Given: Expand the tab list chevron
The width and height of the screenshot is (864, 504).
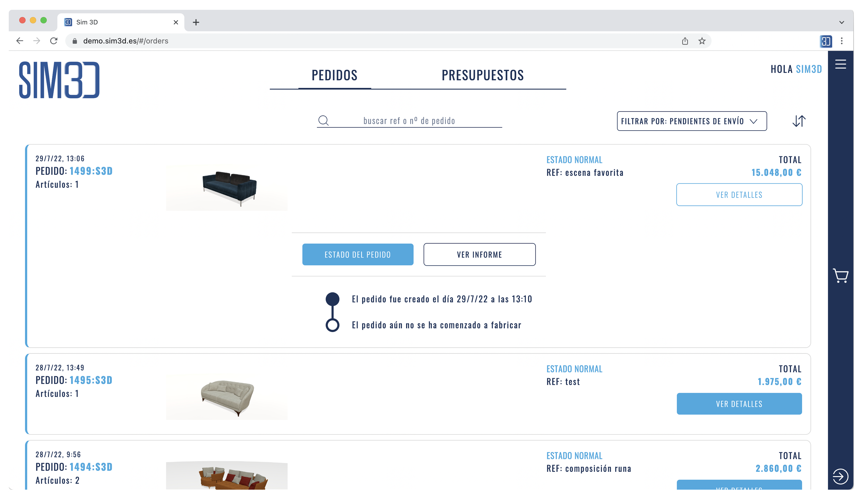Looking at the screenshot, I should coord(842,22).
